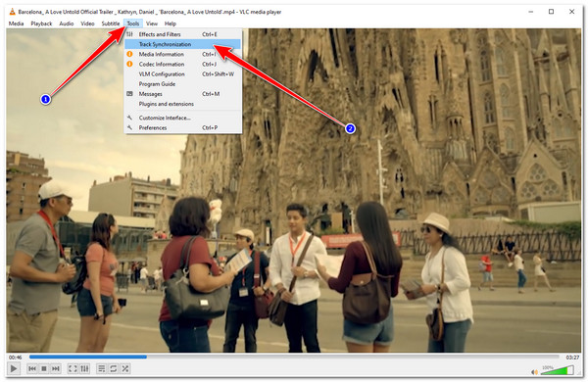
Task: Open the Help menu
Action: click(x=171, y=24)
